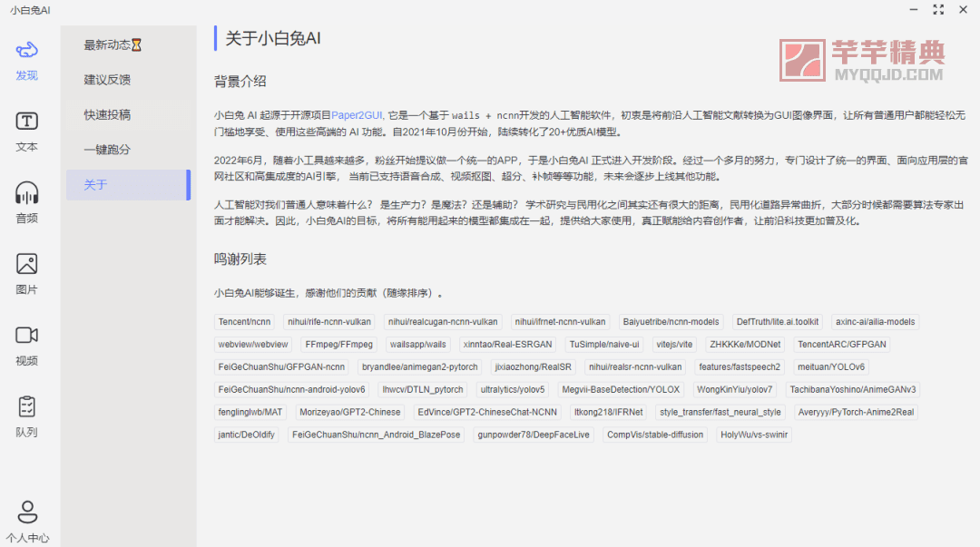This screenshot has height=547, width=980.
Task: Click the nihui/rife-ncnn-vulkan tag
Action: coord(329,322)
